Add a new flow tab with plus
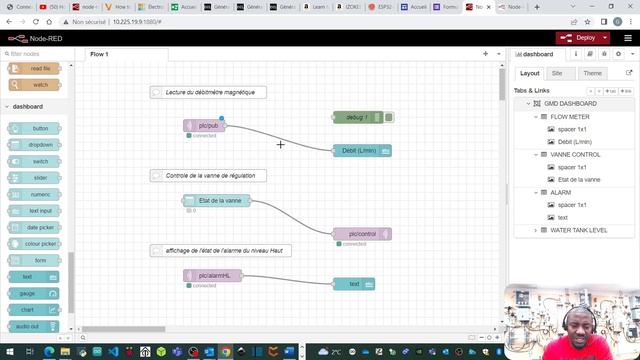 (x=485, y=54)
